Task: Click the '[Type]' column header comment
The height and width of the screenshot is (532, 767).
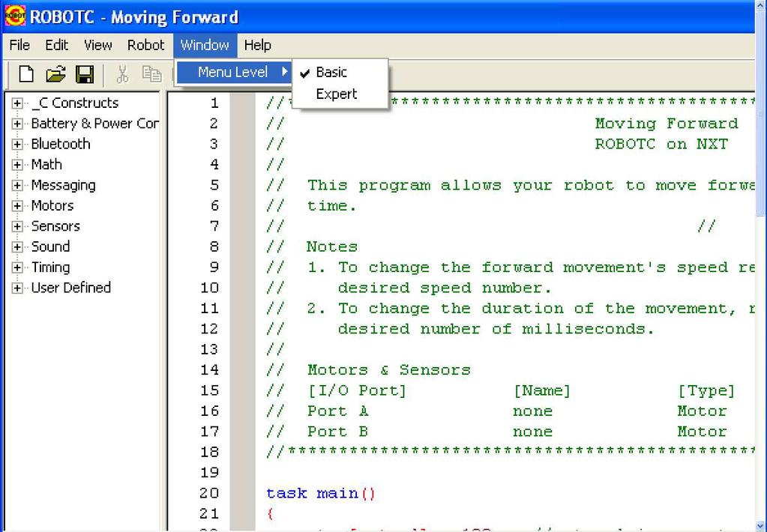Action: point(706,390)
